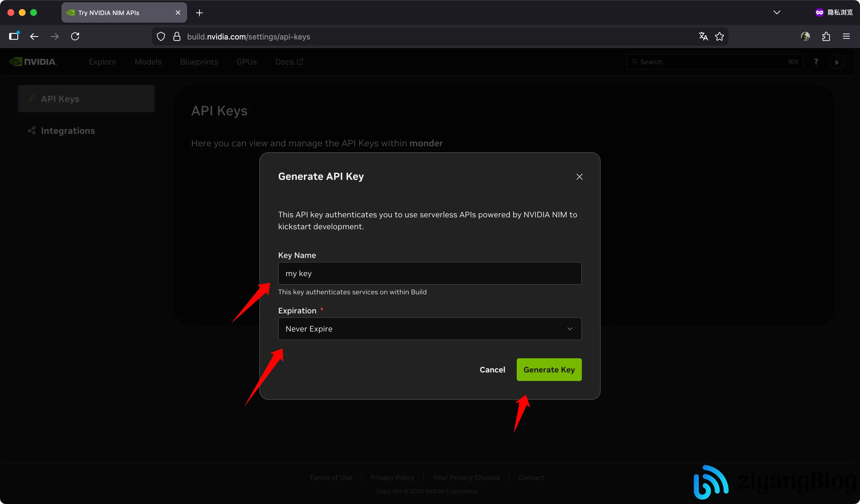Open the browser hamburger menu
The height and width of the screenshot is (504, 860).
coord(847,36)
